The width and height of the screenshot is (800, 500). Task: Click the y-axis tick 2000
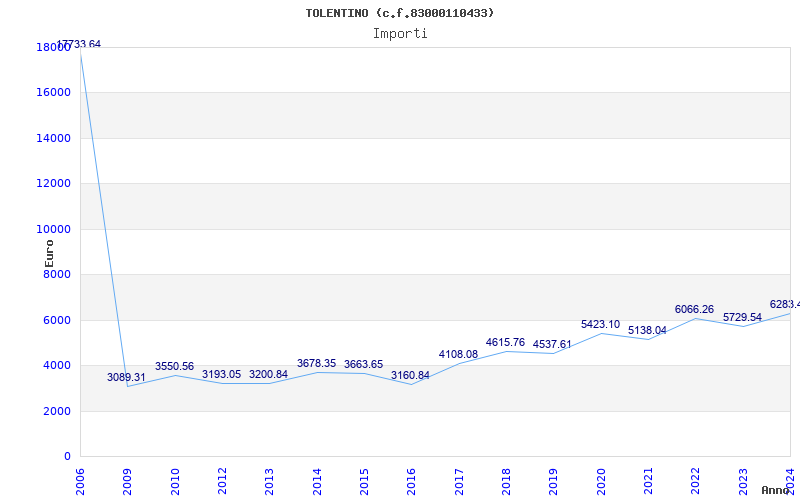57,411
